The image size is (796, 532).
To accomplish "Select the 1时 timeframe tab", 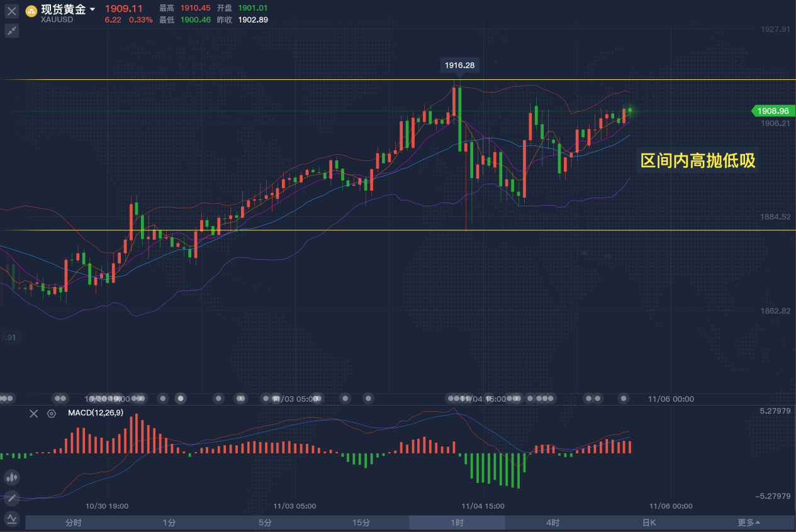I will tap(457, 523).
